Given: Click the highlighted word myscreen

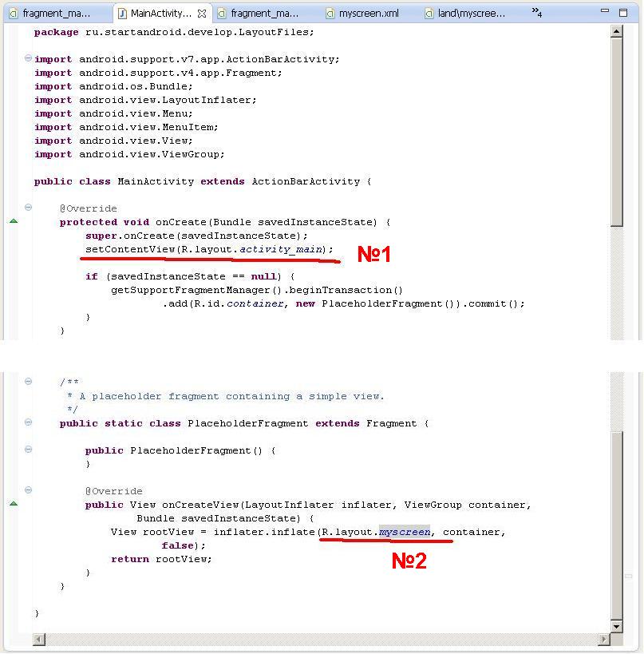Looking at the screenshot, I should pos(405,532).
